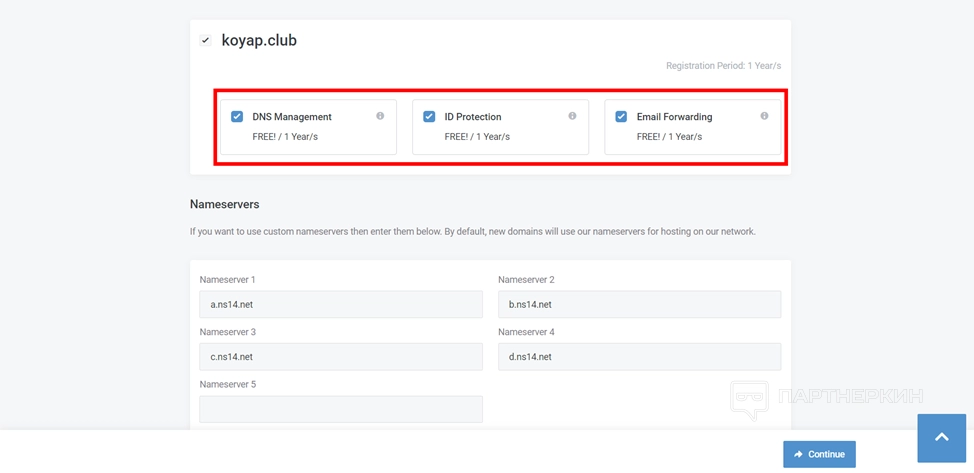Screen dimensions: 974x473
Task: Click the checkmark icon beside koyap.club
Action: tap(205, 41)
